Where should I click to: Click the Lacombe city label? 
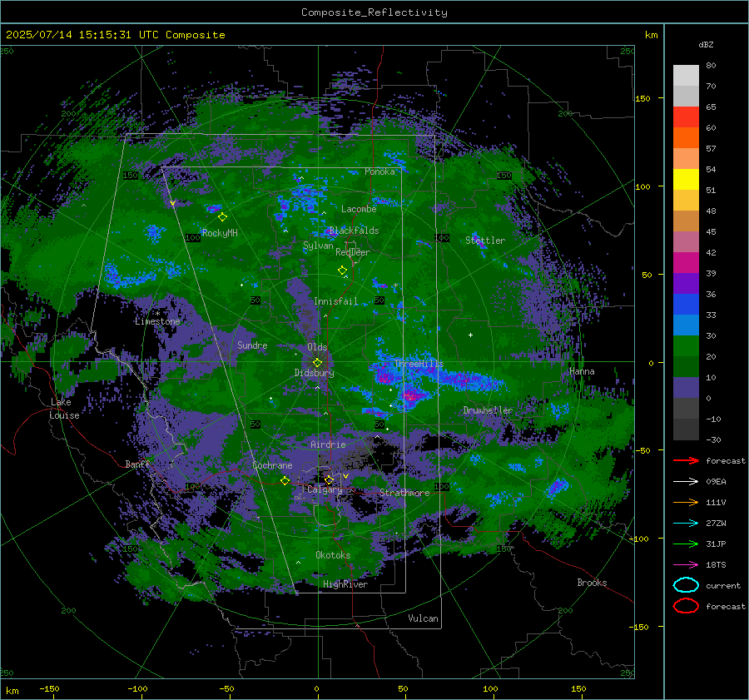pos(359,209)
